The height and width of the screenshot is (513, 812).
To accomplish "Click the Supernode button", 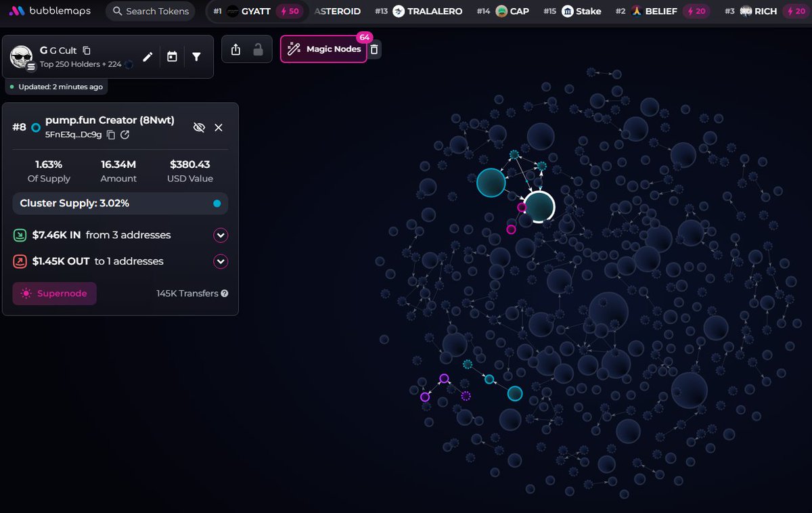I will (x=54, y=294).
